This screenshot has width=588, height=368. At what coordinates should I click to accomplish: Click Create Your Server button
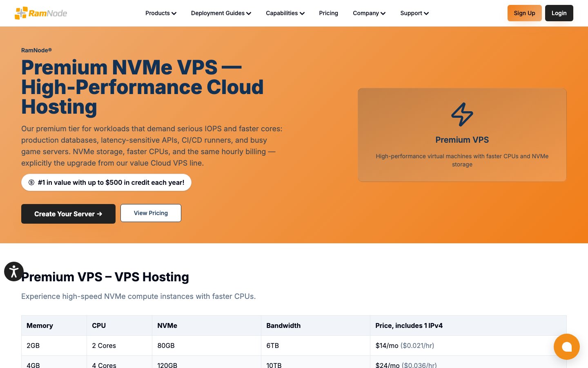point(68,214)
